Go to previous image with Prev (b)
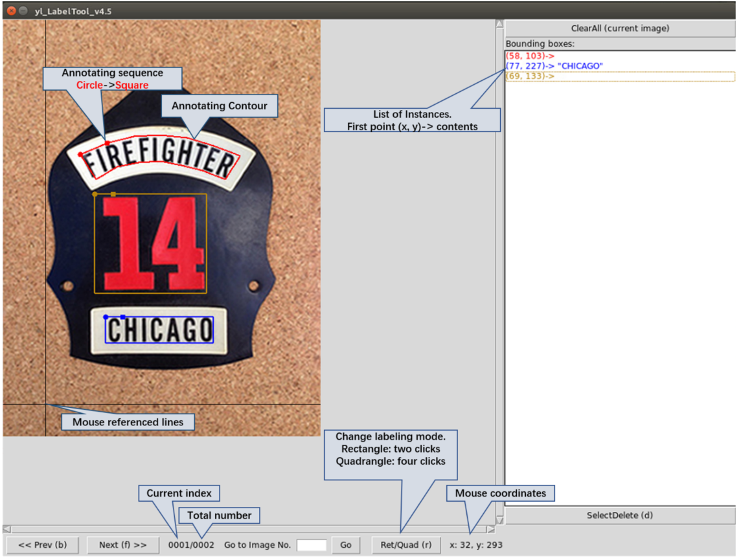Screen dimensions: 741x560 [x=43, y=545]
